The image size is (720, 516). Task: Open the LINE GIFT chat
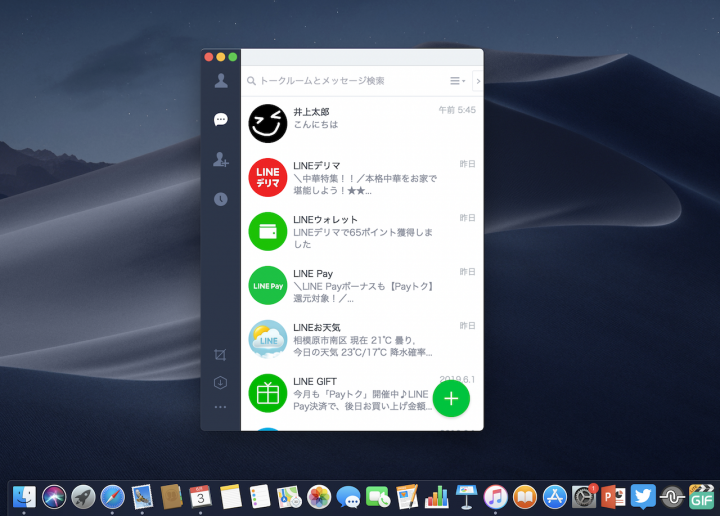(362, 393)
